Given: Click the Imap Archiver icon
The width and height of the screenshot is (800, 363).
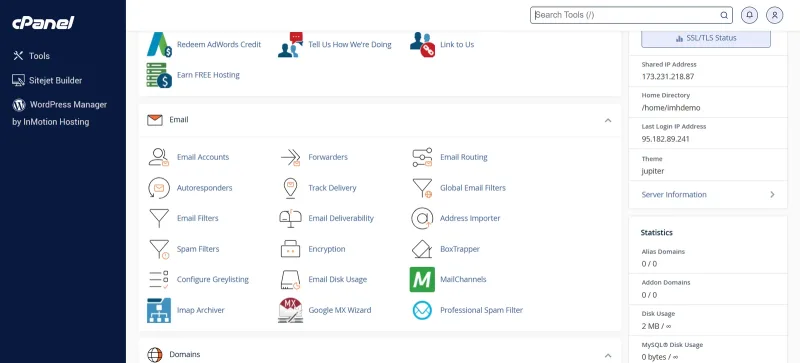Looking at the screenshot, I should 159,310.
